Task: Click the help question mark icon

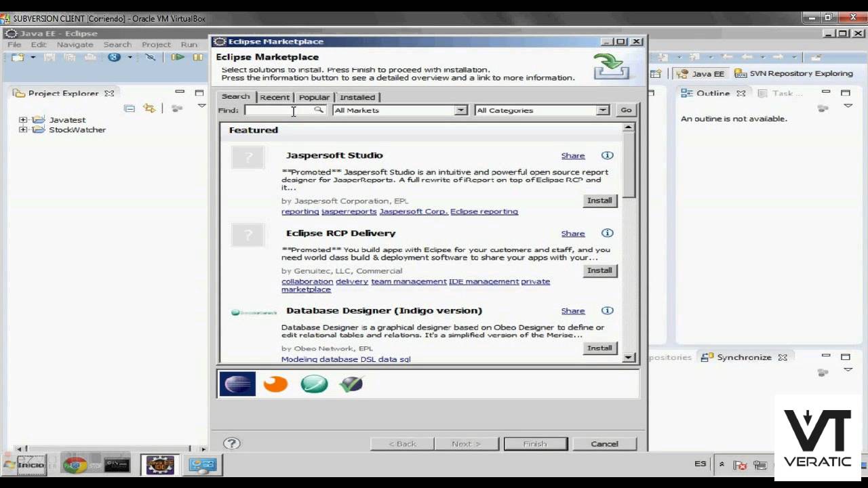Action: 232,443
